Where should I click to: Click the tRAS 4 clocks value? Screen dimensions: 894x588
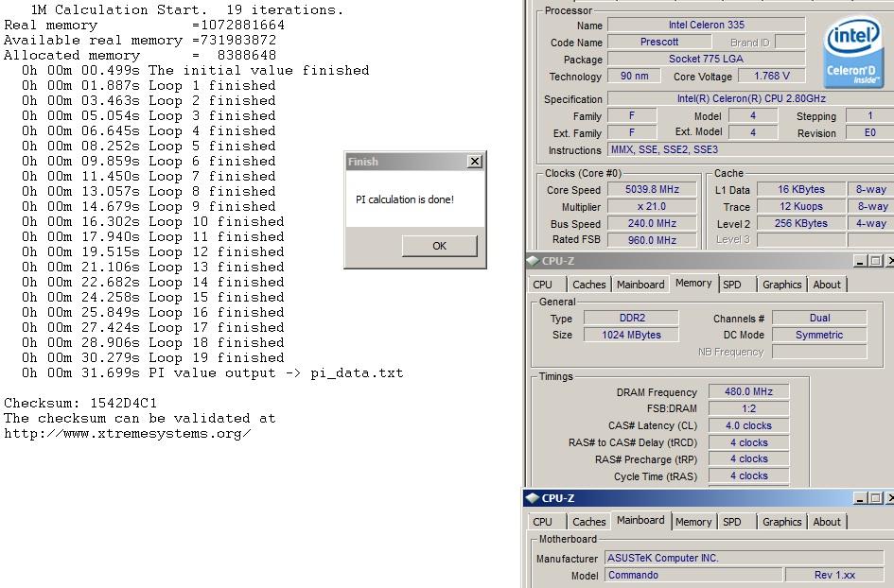click(748, 476)
